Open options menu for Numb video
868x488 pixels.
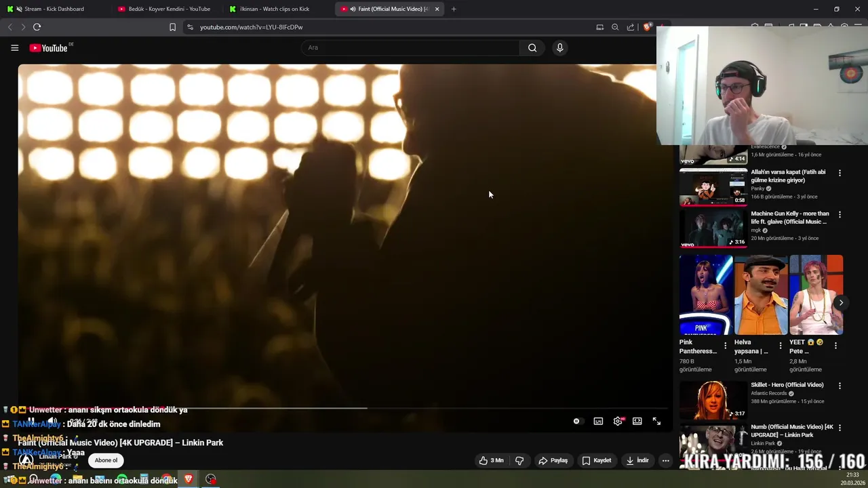tap(840, 428)
